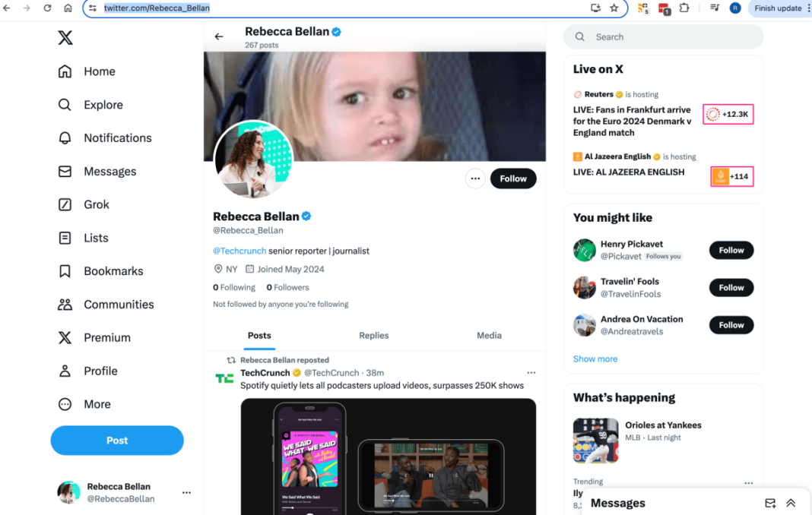Open Bookmarks from the sidebar
The width and height of the screenshot is (812, 515).
tap(65, 271)
